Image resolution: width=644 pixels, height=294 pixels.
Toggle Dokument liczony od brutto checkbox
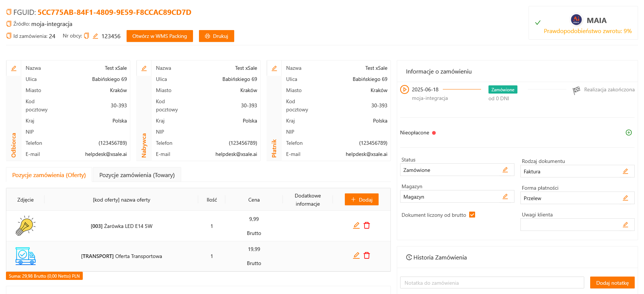[472, 215]
